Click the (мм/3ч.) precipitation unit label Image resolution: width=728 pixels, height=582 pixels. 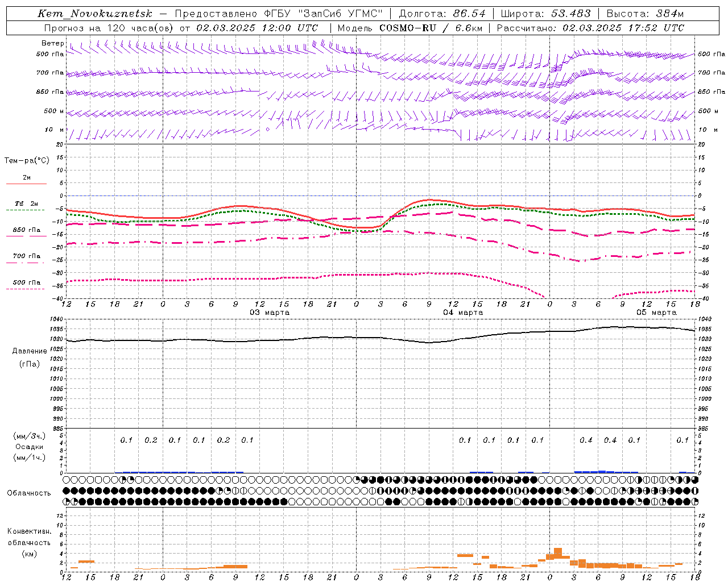[30, 436]
